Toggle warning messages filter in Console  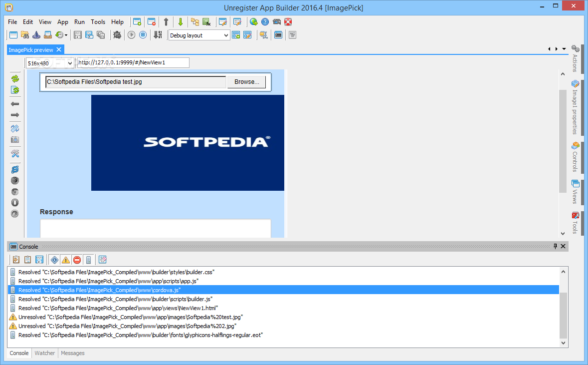[66, 260]
